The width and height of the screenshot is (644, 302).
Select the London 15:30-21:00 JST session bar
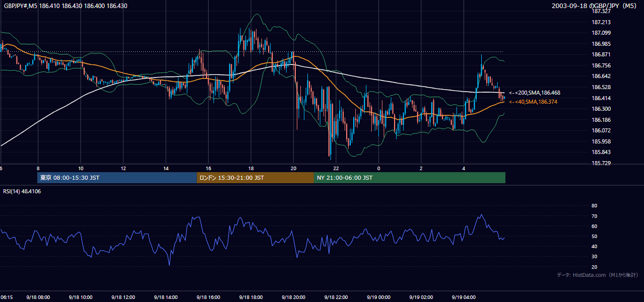coord(255,178)
